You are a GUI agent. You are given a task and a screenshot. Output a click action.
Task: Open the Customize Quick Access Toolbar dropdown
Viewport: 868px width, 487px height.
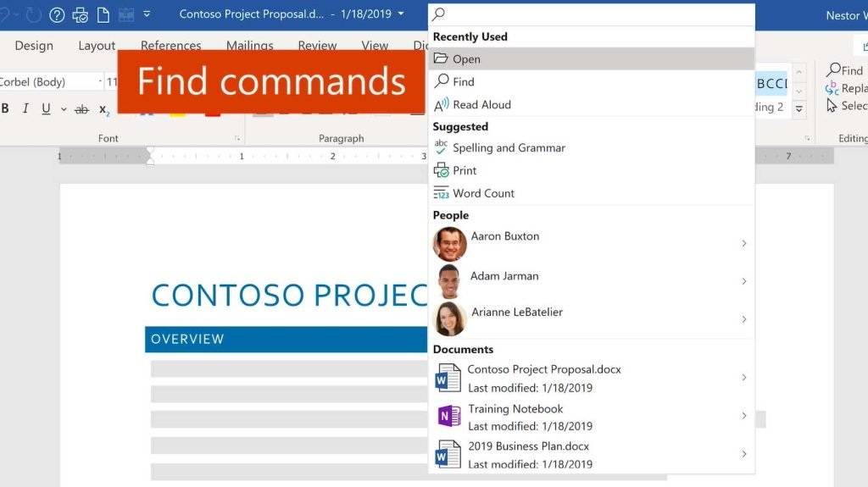[147, 14]
